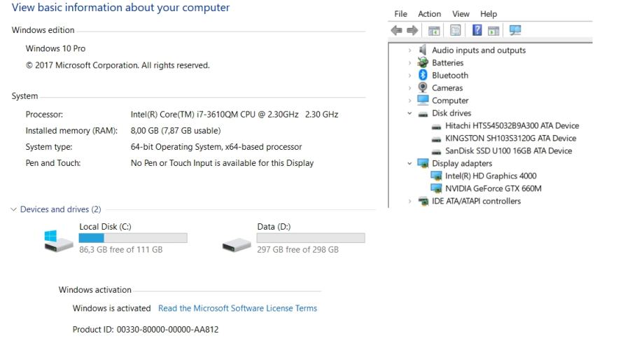Click the KINGSTON drive icon
This screenshot has height=362, width=644.
click(x=436, y=139)
